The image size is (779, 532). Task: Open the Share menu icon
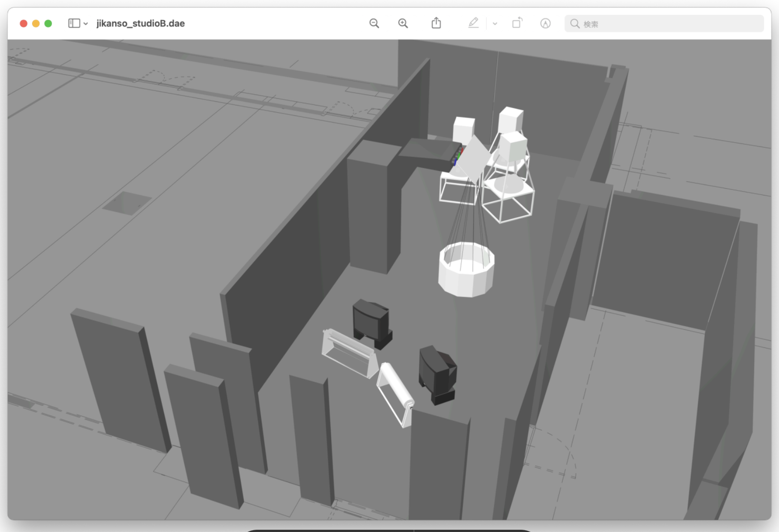point(436,23)
